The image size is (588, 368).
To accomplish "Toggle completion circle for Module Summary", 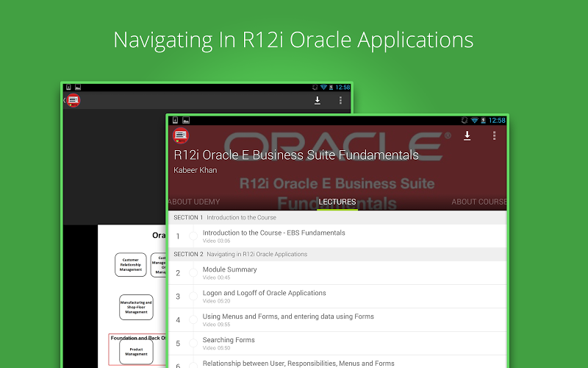I will click(x=193, y=273).
